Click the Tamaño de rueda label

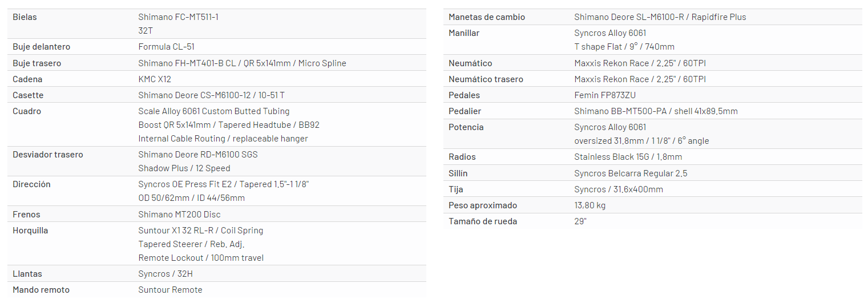pos(482,221)
